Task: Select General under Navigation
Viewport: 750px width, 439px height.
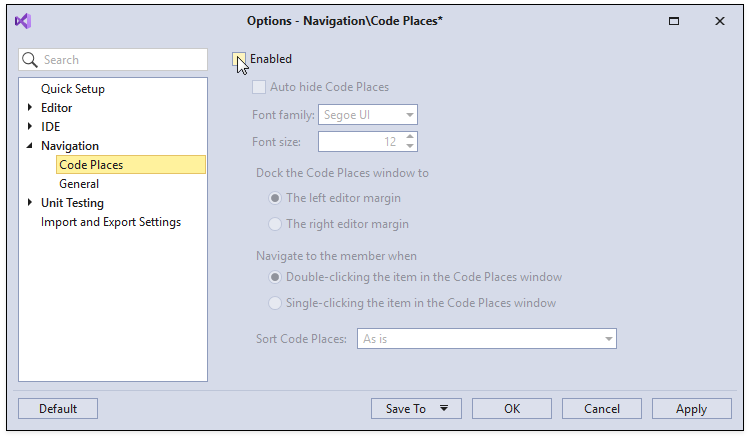Action: point(79,184)
